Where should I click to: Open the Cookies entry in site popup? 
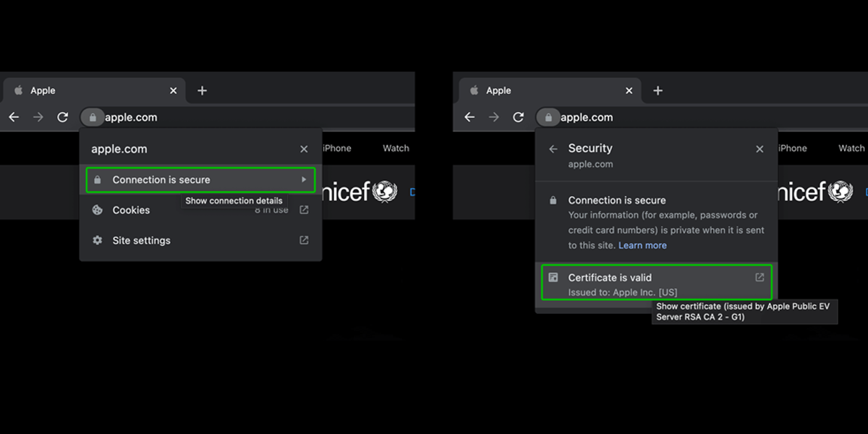pyautogui.click(x=200, y=210)
